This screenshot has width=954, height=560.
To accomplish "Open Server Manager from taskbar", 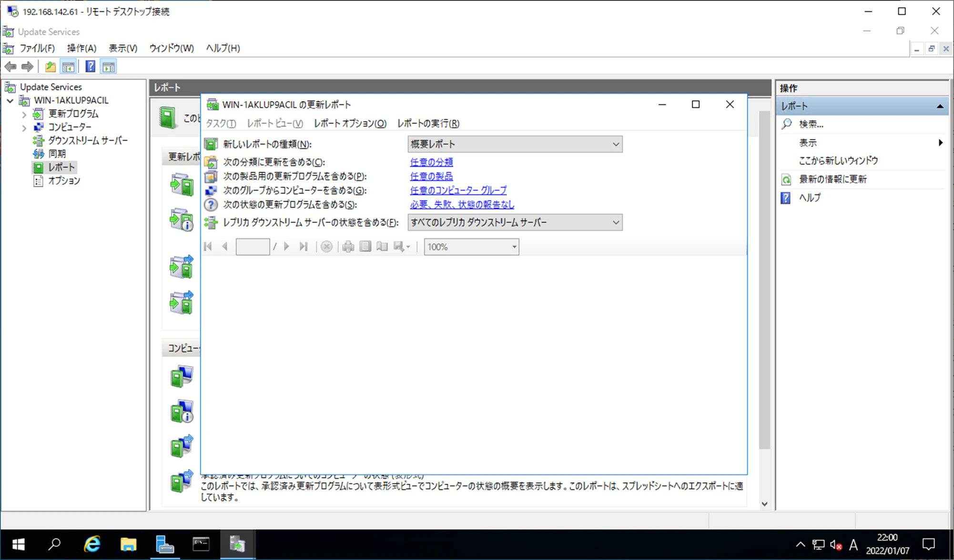I will click(164, 544).
